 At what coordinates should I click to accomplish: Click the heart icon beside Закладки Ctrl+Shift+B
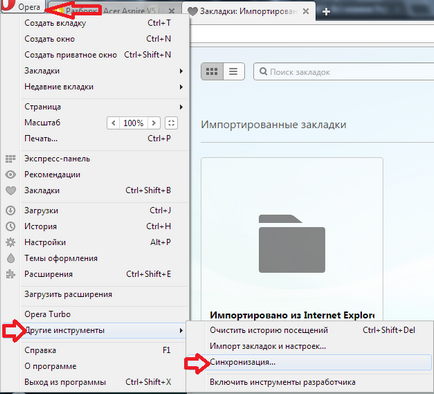point(11,191)
